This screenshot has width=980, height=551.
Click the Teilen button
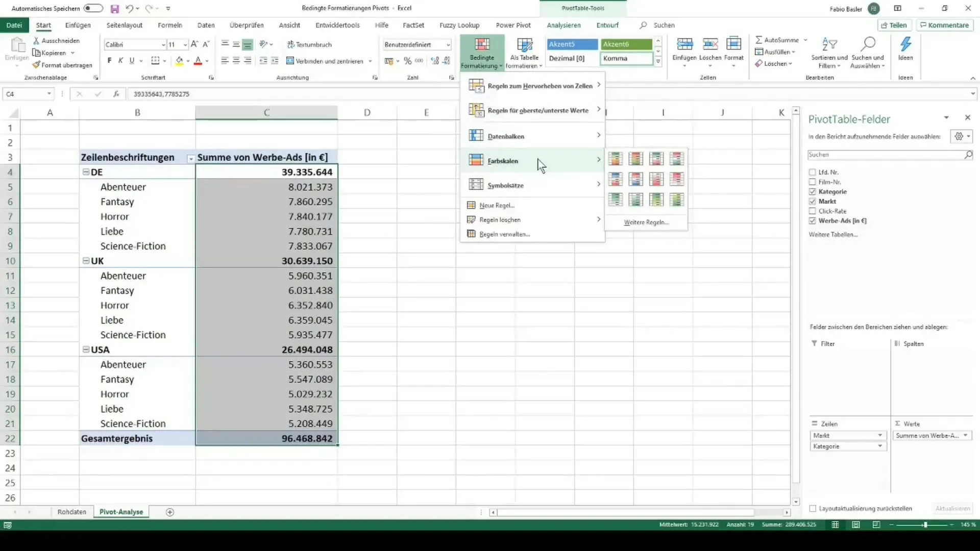coord(894,25)
